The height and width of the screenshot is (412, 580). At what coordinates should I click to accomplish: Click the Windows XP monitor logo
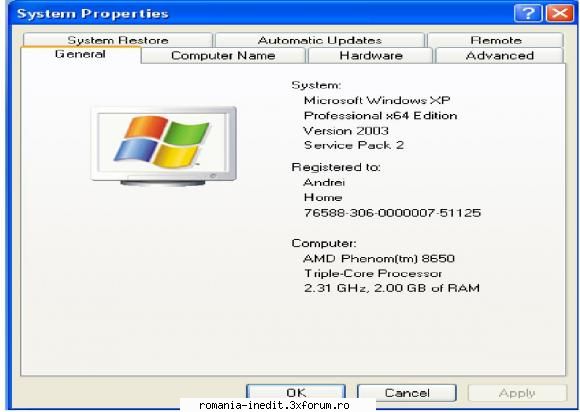(x=163, y=146)
